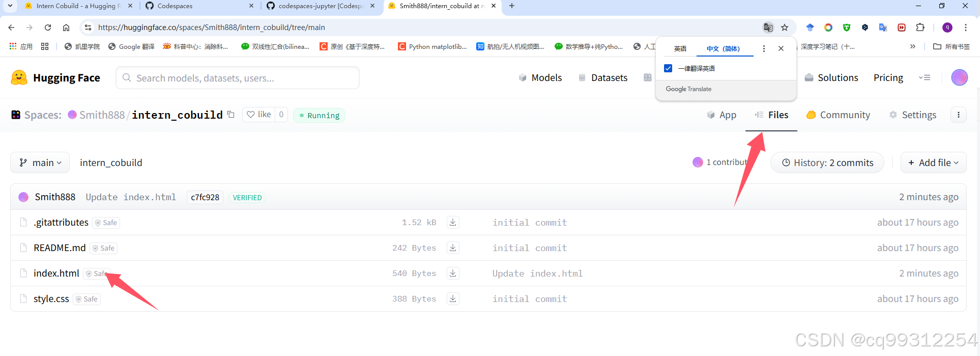Open the style.css file
This screenshot has width=980, height=356.
51,298
